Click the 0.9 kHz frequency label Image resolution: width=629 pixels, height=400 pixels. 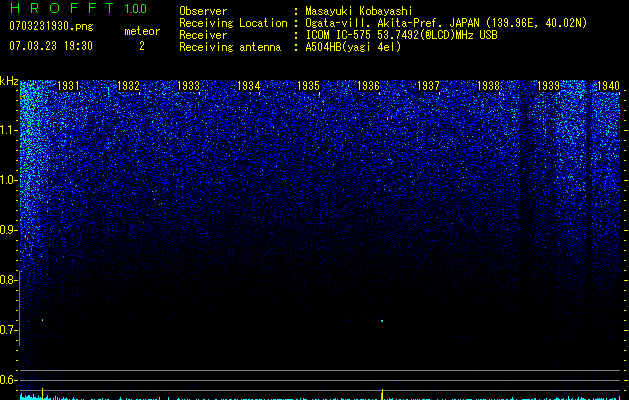click(8, 230)
